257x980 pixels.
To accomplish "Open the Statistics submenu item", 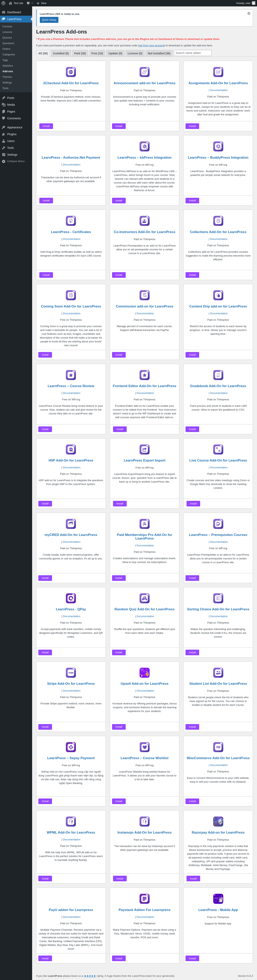I will pyautogui.click(x=16, y=66).
